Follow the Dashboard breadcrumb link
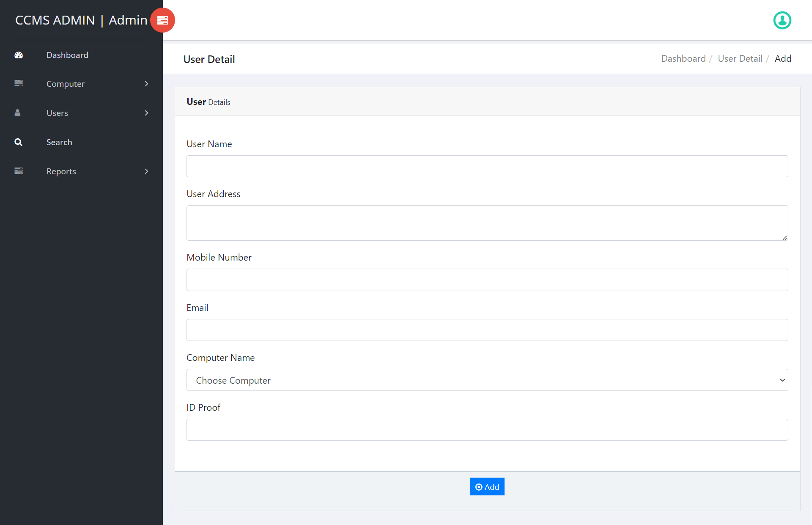 pyautogui.click(x=683, y=58)
